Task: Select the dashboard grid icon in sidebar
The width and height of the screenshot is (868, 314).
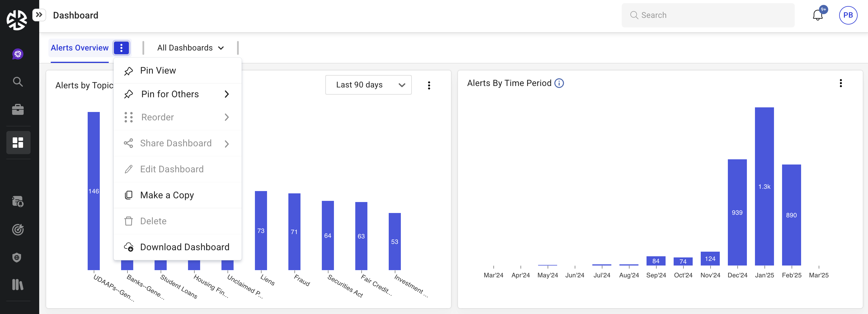Action: pos(18,142)
